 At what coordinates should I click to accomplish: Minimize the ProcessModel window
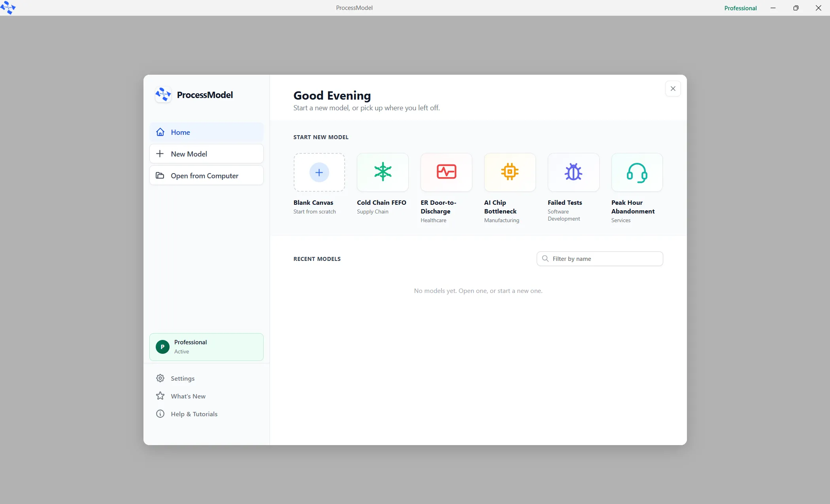[x=773, y=8]
